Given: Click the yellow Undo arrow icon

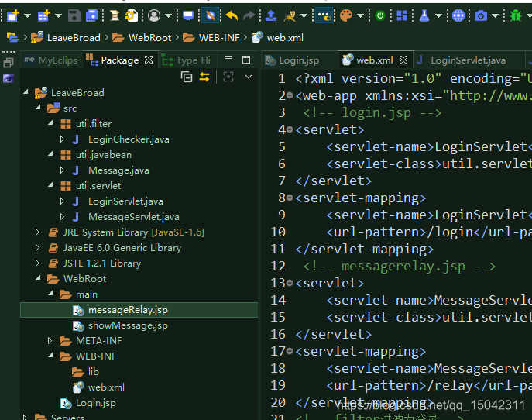Looking at the screenshot, I should click(232, 15).
